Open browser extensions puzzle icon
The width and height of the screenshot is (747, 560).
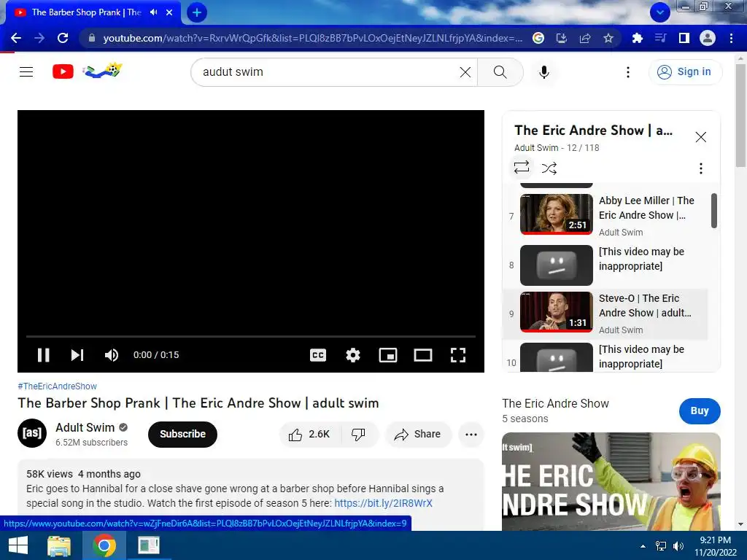637,38
